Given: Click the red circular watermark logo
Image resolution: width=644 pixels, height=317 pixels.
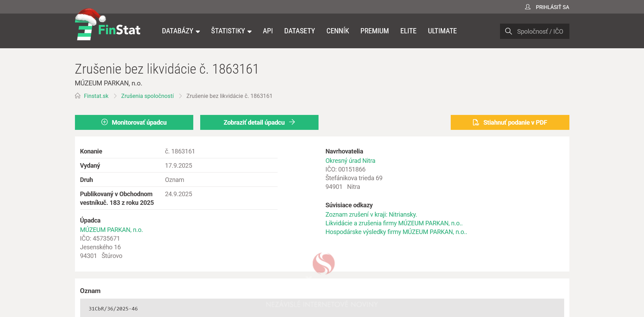Looking at the screenshot, I should click(323, 263).
